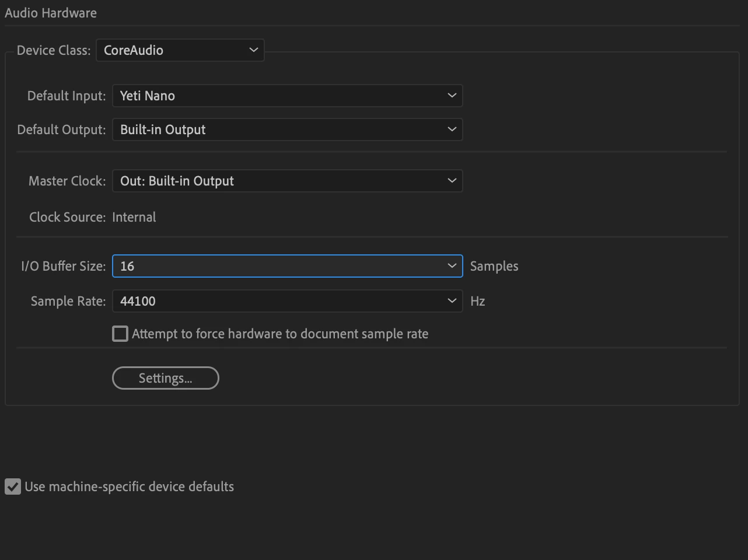Image resolution: width=748 pixels, height=560 pixels.
Task: Expand the Built-in Output default output selector
Action: coord(288,129)
